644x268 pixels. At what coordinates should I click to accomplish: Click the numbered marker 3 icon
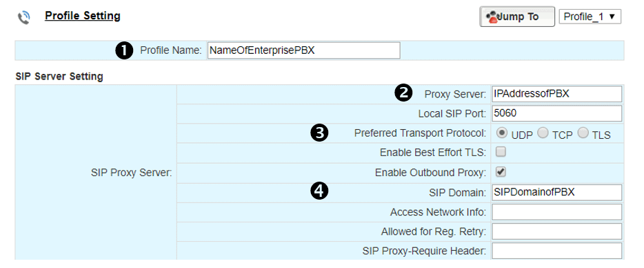point(321,133)
